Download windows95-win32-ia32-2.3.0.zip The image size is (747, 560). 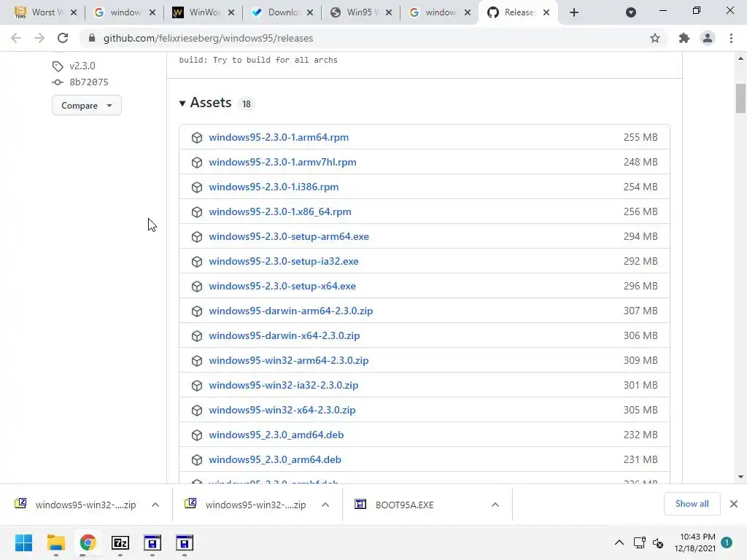coord(284,385)
